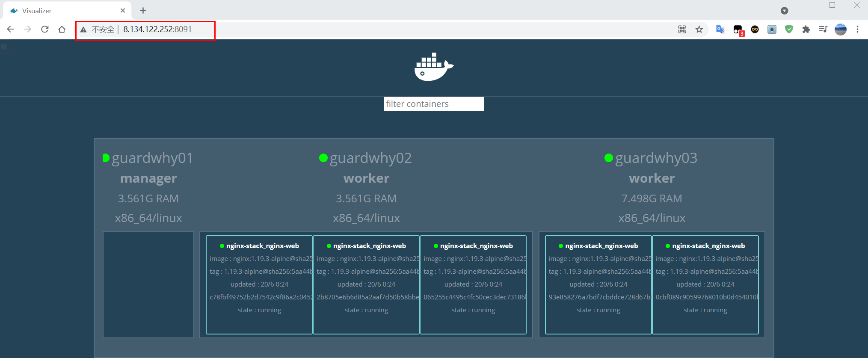
Task: Select the container with ID 2b8705e6b6d8
Action: click(366, 284)
